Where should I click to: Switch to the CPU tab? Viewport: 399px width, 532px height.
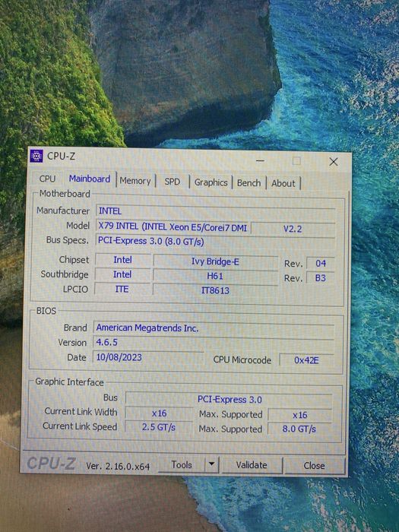tap(47, 179)
